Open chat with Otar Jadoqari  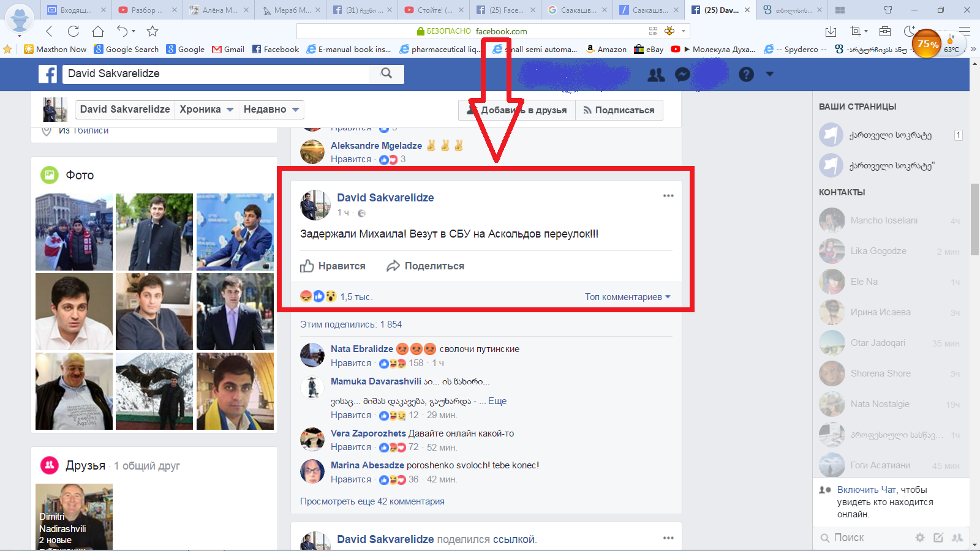[891, 343]
